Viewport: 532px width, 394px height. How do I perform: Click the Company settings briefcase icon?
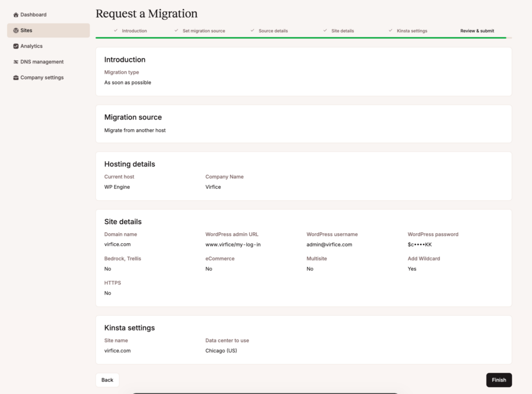(x=15, y=77)
